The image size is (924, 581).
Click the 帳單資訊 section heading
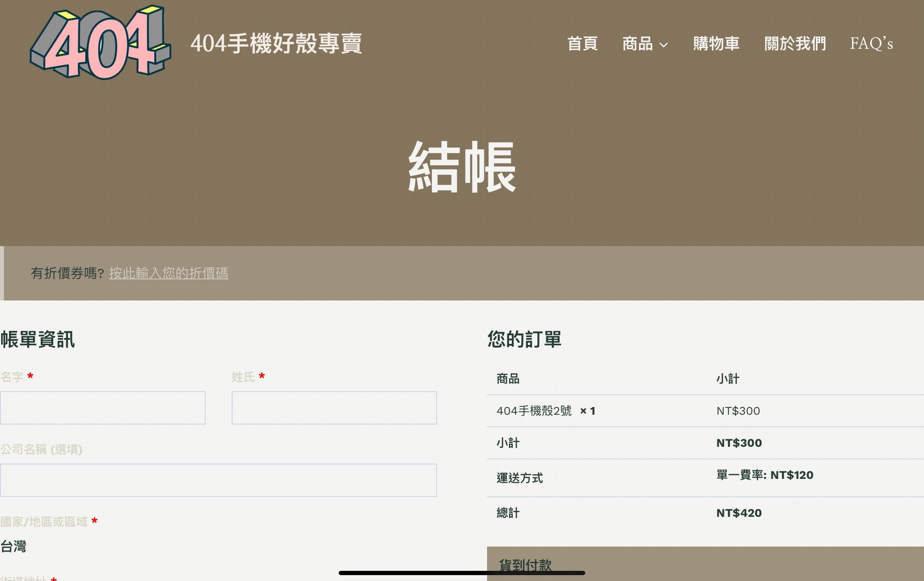[x=38, y=339]
